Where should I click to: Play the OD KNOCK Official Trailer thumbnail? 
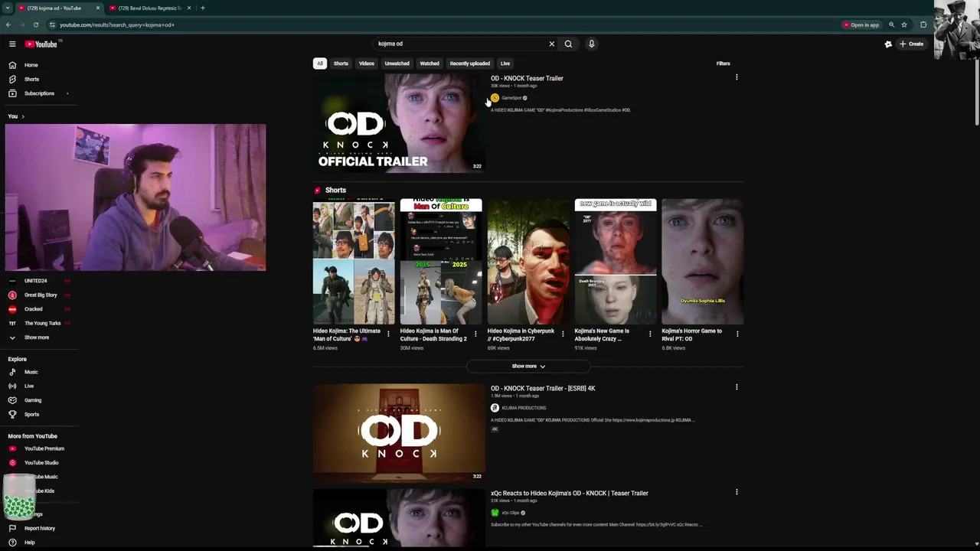[398, 123]
